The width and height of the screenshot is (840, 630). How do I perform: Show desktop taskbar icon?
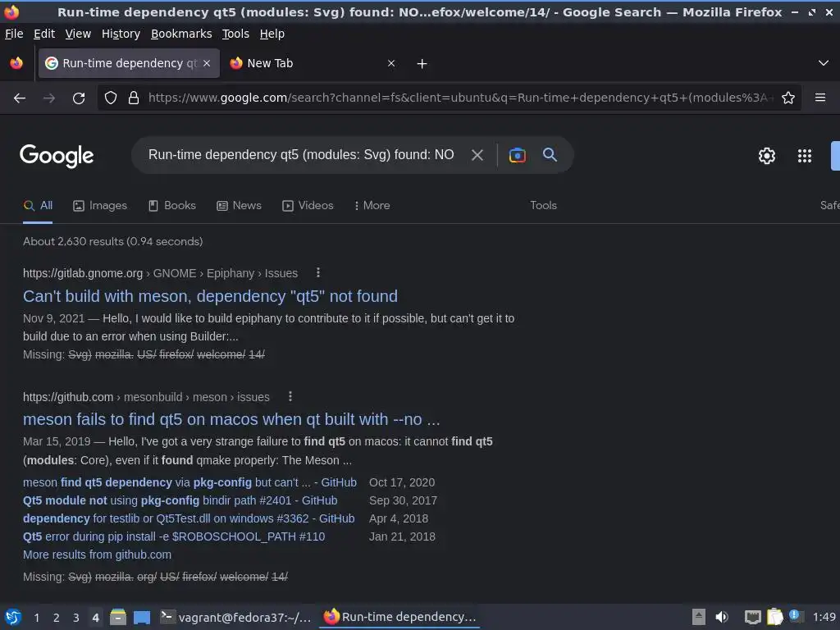[x=141, y=618]
